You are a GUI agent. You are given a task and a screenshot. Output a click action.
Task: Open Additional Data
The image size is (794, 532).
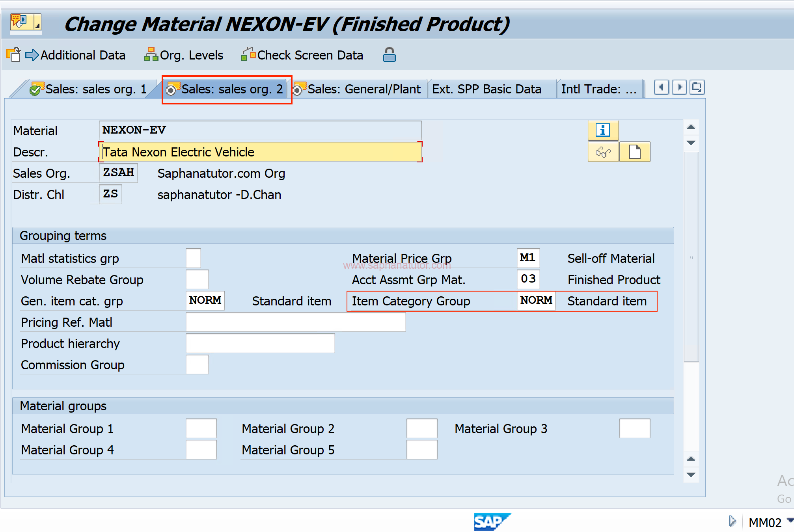pyautogui.click(x=75, y=55)
